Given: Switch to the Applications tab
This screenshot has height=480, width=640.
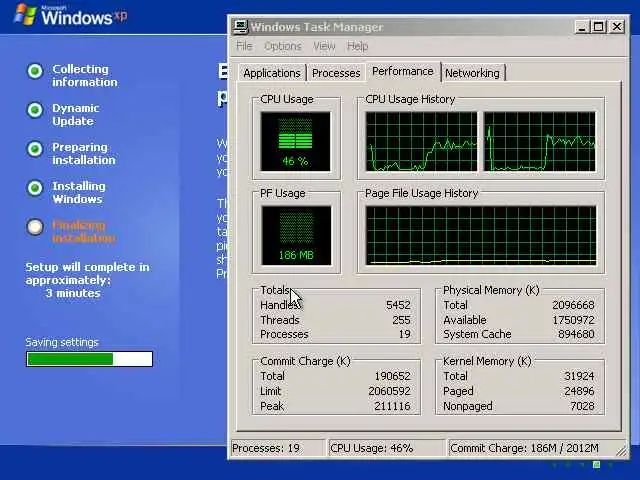Looking at the screenshot, I should 272,73.
